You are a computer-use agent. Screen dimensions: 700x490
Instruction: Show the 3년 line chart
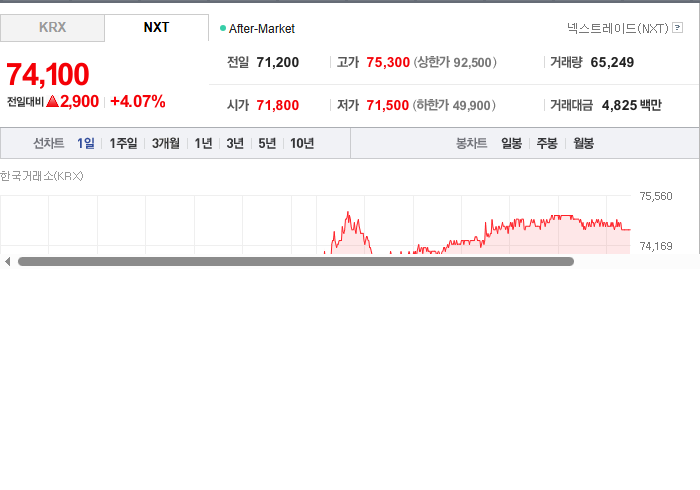click(x=235, y=143)
